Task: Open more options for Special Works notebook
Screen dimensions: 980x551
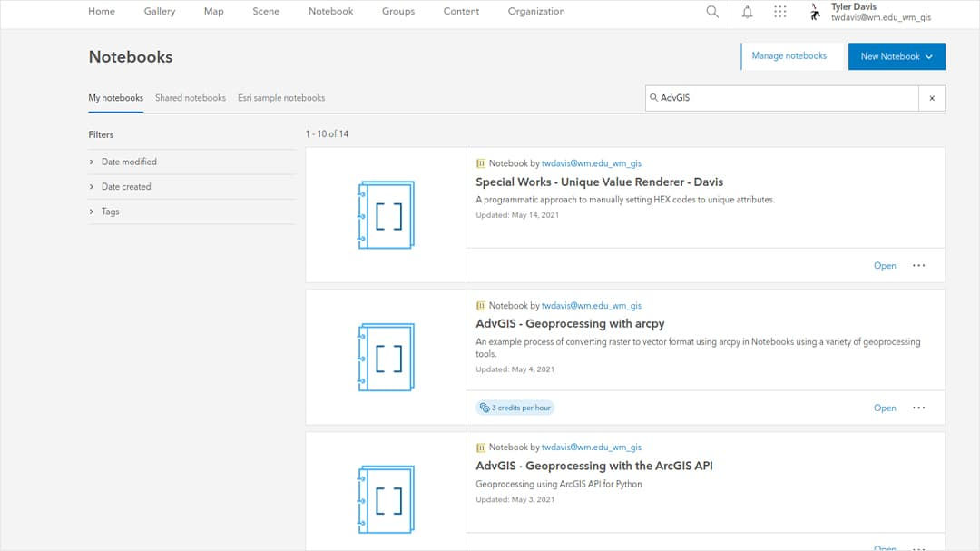Action: (x=918, y=265)
